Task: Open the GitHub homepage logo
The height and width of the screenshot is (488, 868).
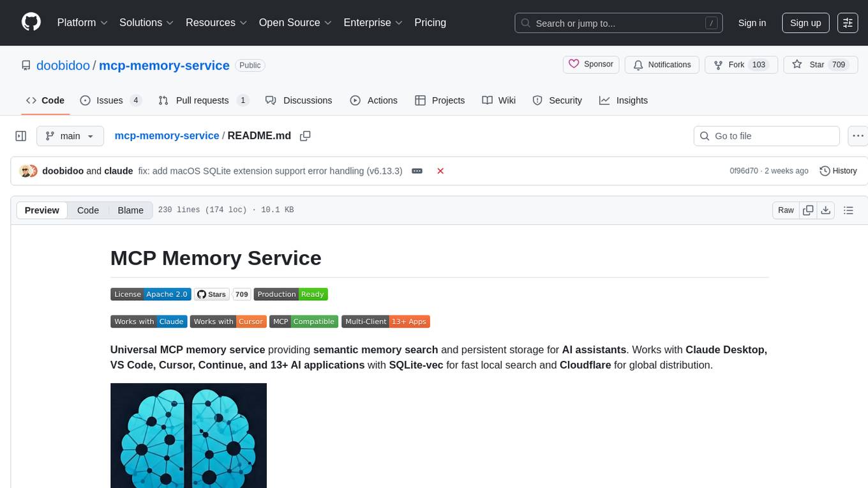Action: click(x=31, y=22)
